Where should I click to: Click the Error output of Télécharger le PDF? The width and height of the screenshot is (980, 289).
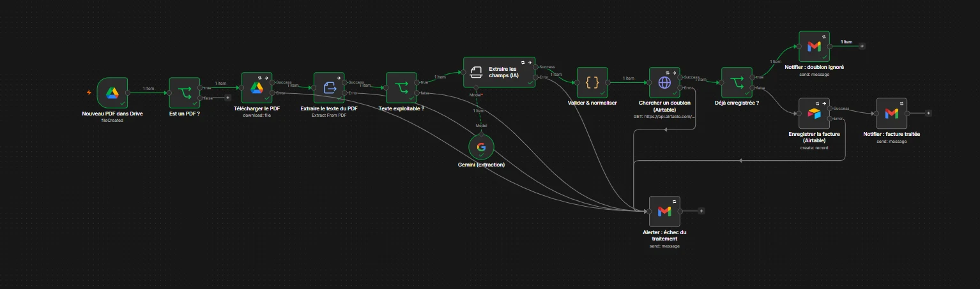pyautogui.click(x=273, y=93)
